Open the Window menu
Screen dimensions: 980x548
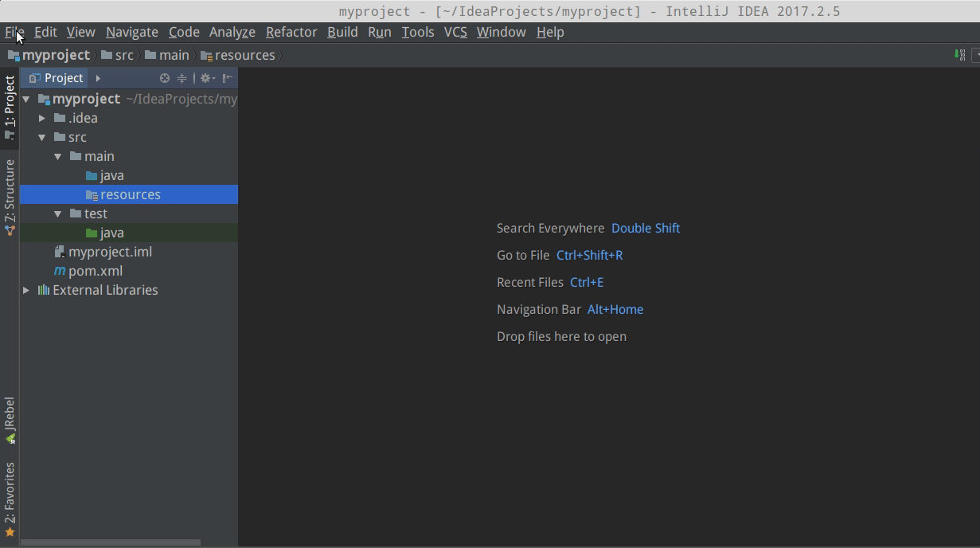pyautogui.click(x=502, y=32)
